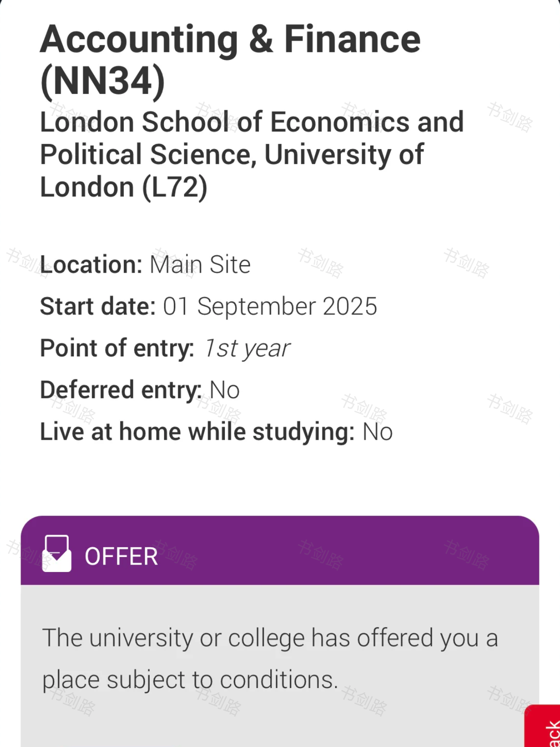This screenshot has width=560, height=747.
Task: Select the Live at home No value
Action: click(x=377, y=432)
